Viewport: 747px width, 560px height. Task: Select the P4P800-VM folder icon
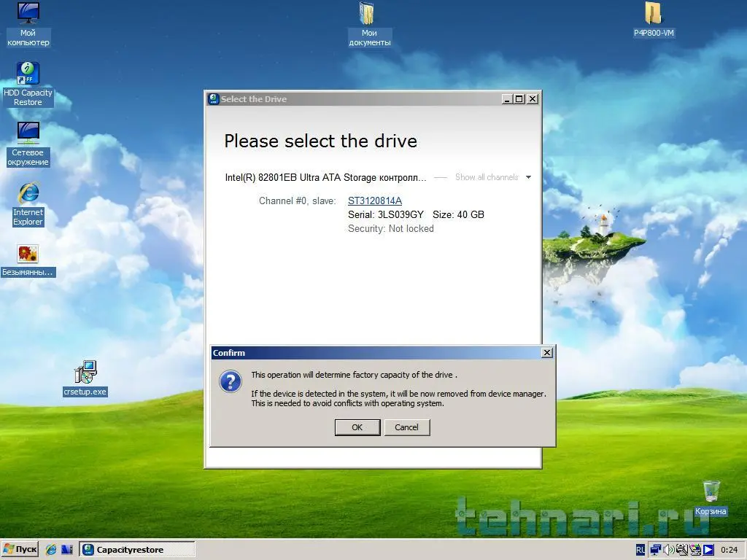654,20
